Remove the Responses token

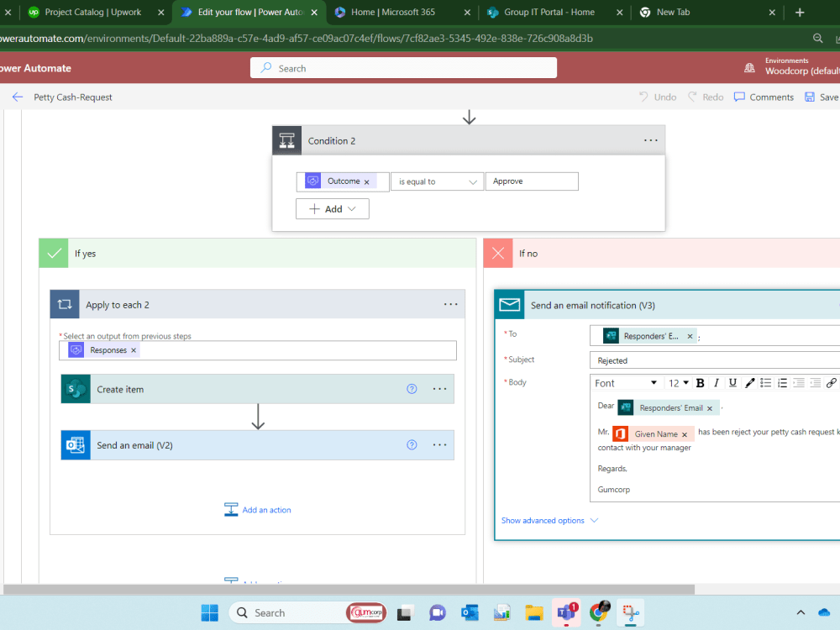pyautogui.click(x=134, y=350)
